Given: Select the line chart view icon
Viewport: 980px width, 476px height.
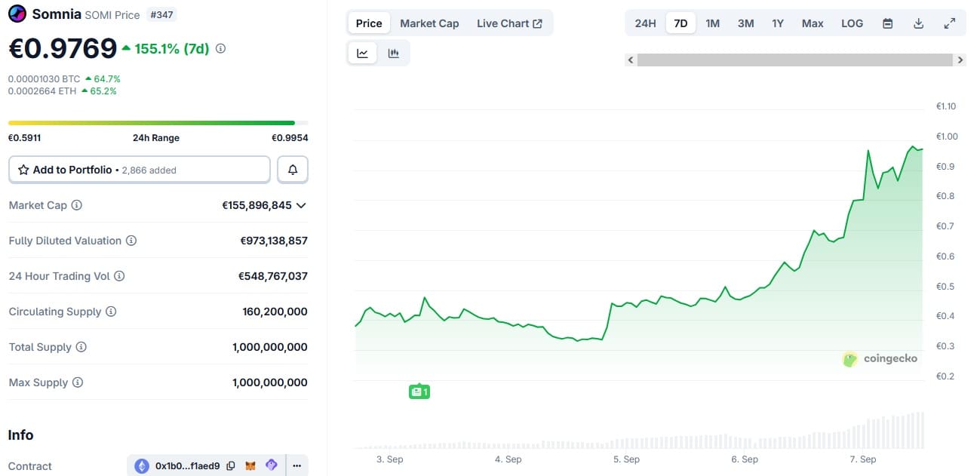Looking at the screenshot, I should [x=362, y=53].
